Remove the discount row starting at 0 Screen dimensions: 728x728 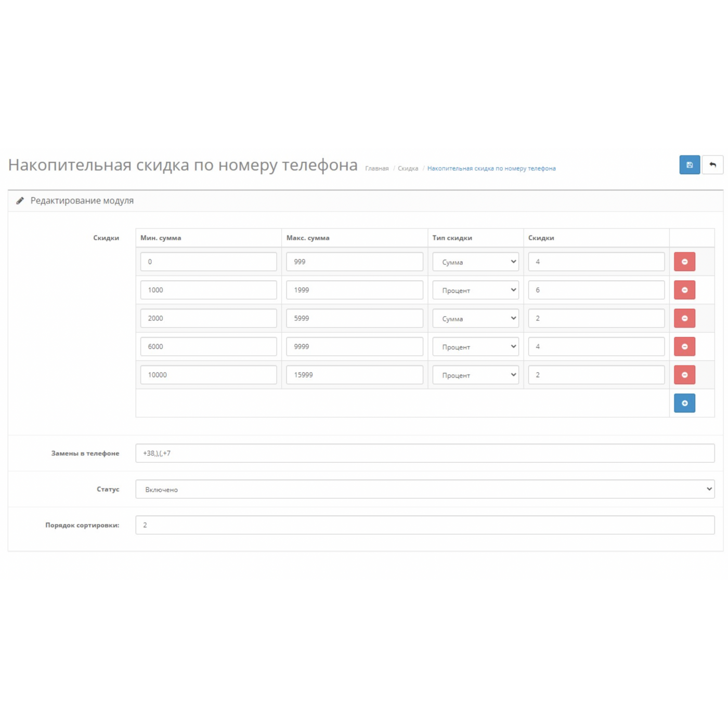tap(684, 262)
